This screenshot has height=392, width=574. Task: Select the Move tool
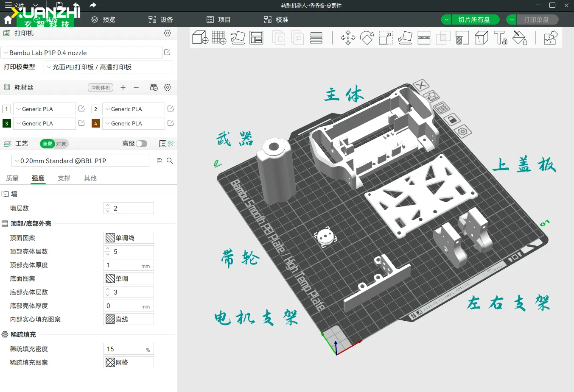click(x=348, y=38)
